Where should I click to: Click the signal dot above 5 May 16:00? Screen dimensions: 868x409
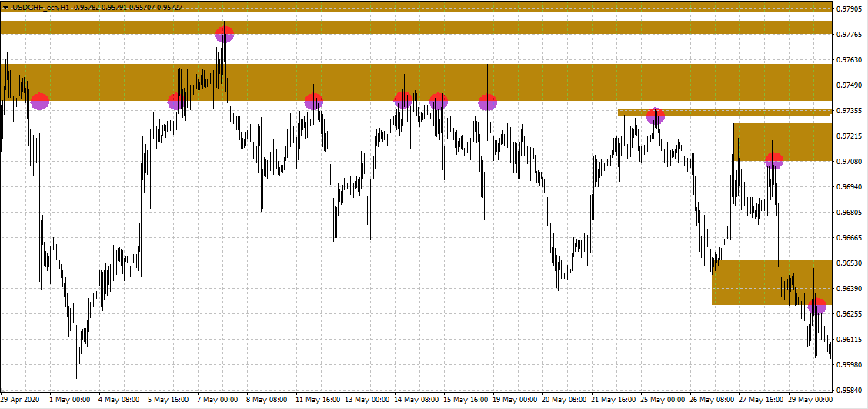click(176, 102)
